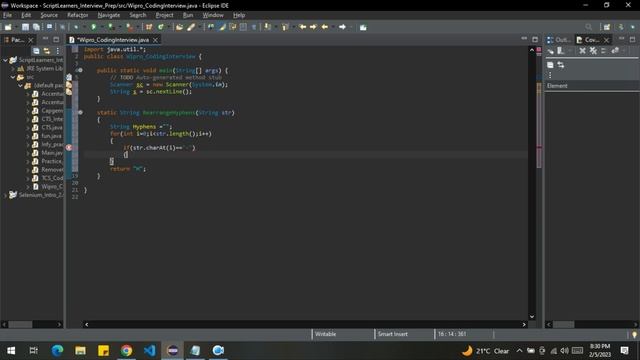Viewport: 640px width, 360px height.
Task: Click the Next Annotation toolbar icon
Action: (x=267, y=27)
